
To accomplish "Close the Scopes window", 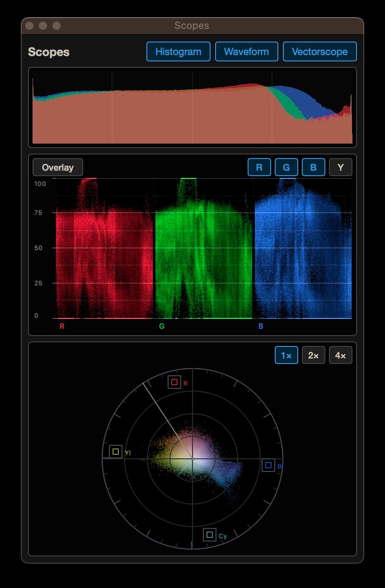I will pos(30,26).
